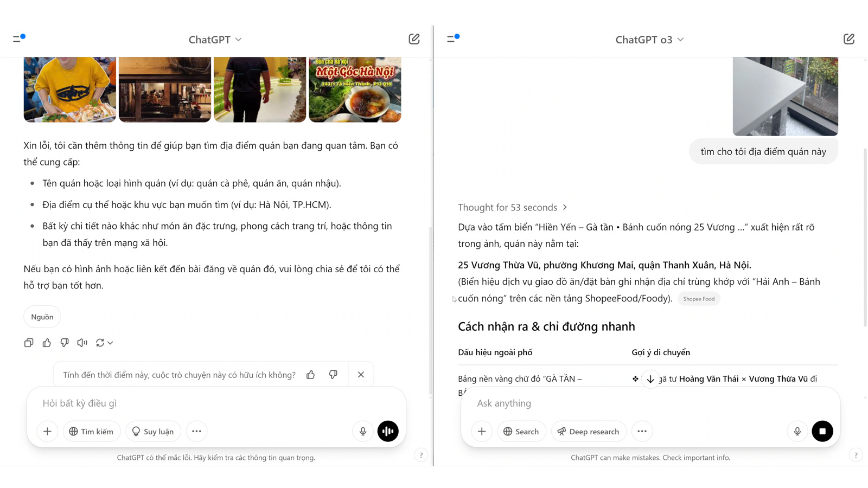Start dictation with right microphone icon
Image resolution: width=868 pixels, height=488 pixels.
pos(797,432)
